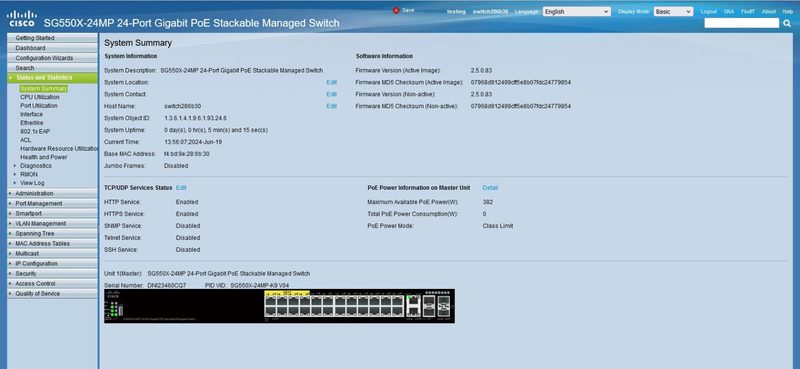The image size is (800, 369).
Task: Select Health and Power tree item
Action: (44, 157)
